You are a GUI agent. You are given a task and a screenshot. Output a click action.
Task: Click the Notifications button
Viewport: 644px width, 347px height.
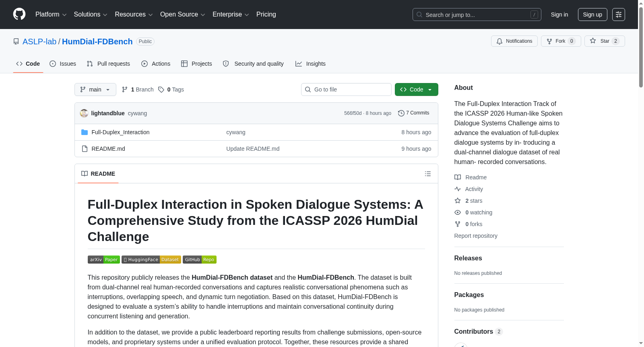point(514,41)
